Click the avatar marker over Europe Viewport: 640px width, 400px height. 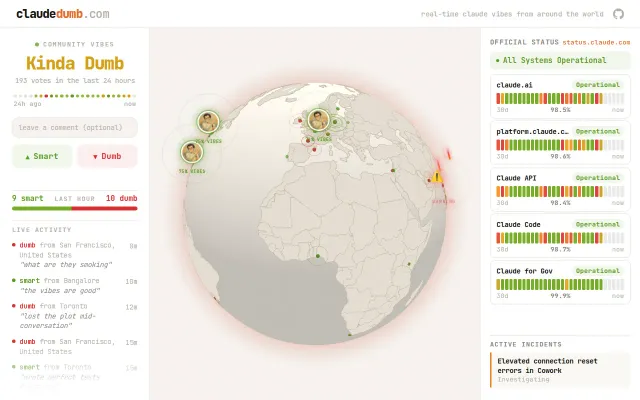pos(318,120)
